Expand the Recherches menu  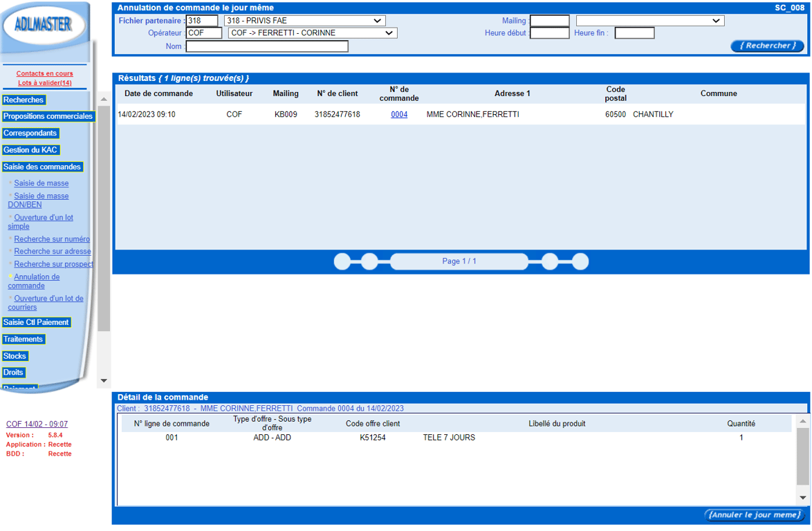(24, 100)
